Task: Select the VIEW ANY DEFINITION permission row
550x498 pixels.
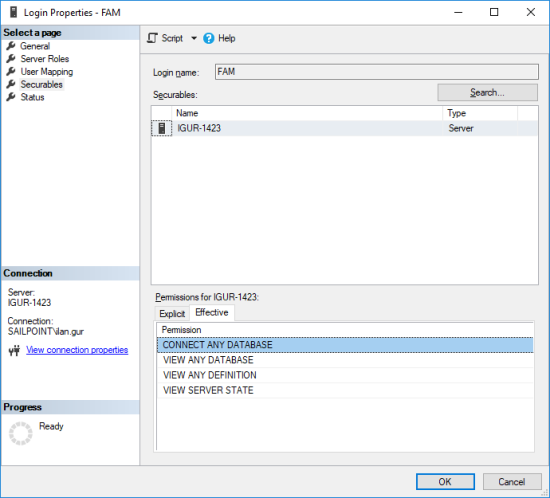Action: click(345, 375)
